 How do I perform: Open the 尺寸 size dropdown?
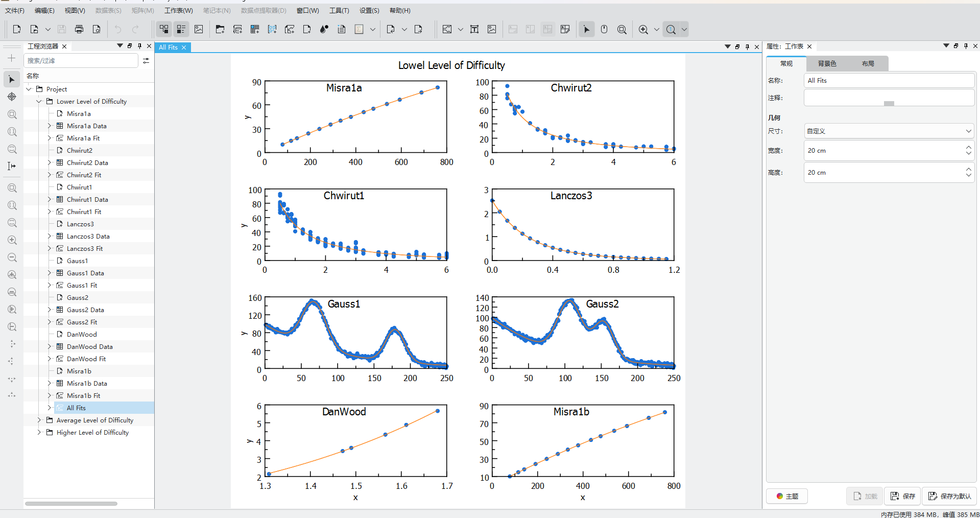(x=889, y=131)
